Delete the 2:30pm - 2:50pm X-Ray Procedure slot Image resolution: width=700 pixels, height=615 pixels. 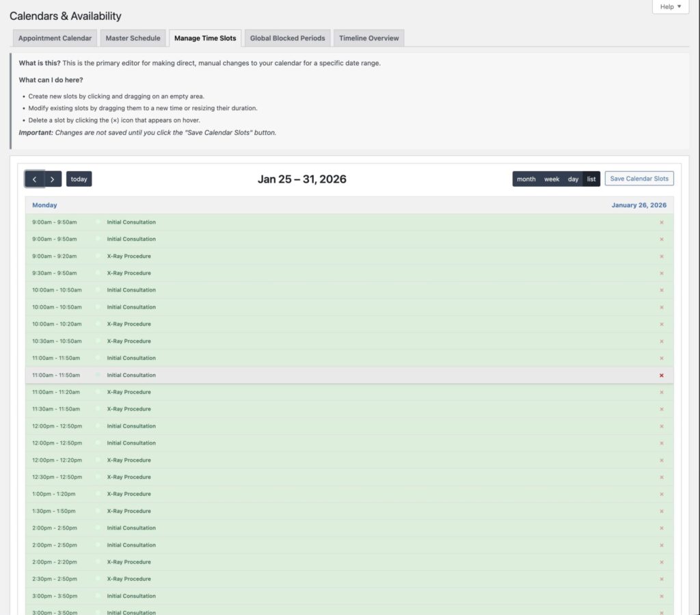[x=661, y=579]
